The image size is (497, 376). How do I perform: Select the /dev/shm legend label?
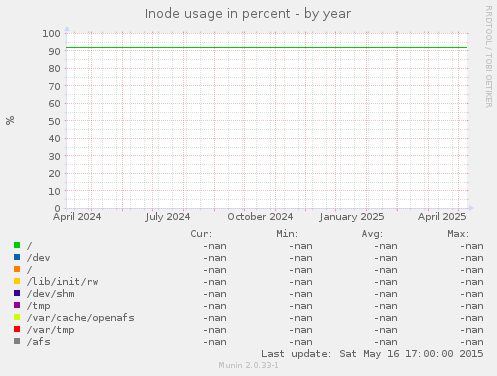51,294
